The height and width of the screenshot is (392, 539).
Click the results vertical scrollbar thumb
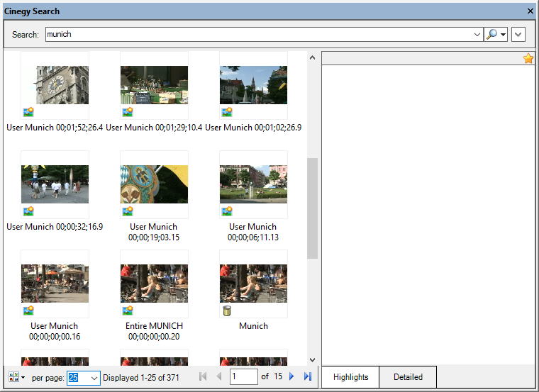(x=312, y=208)
